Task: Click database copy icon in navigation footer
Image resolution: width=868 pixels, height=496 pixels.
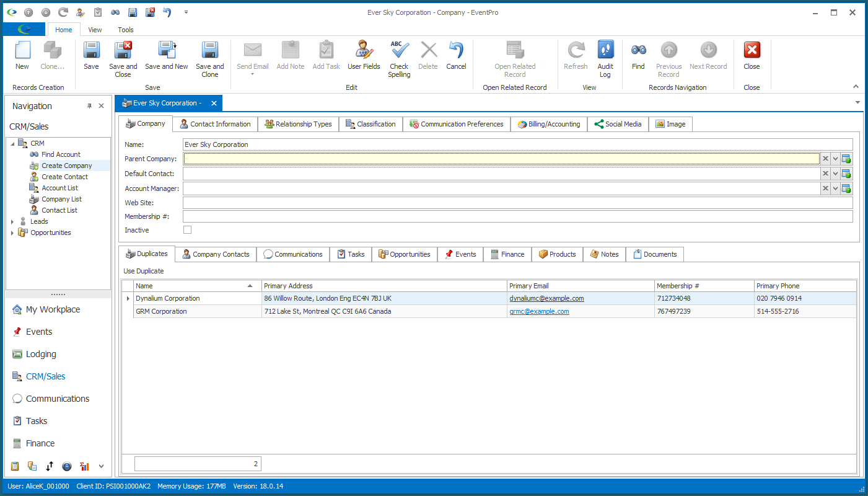Action: (x=32, y=466)
